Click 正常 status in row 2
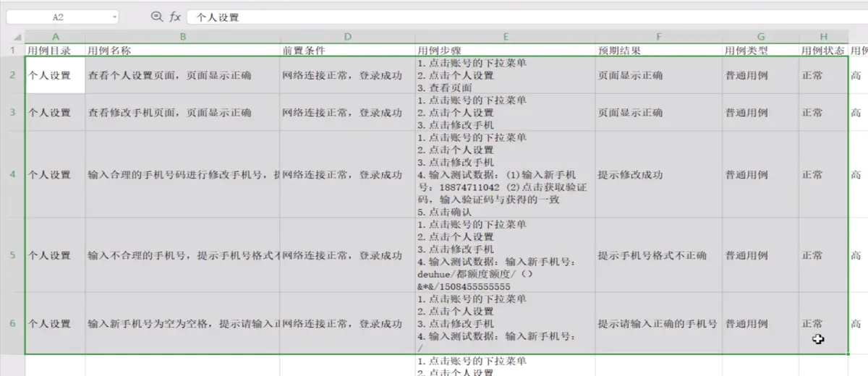This screenshot has height=376, width=868. pos(824,75)
